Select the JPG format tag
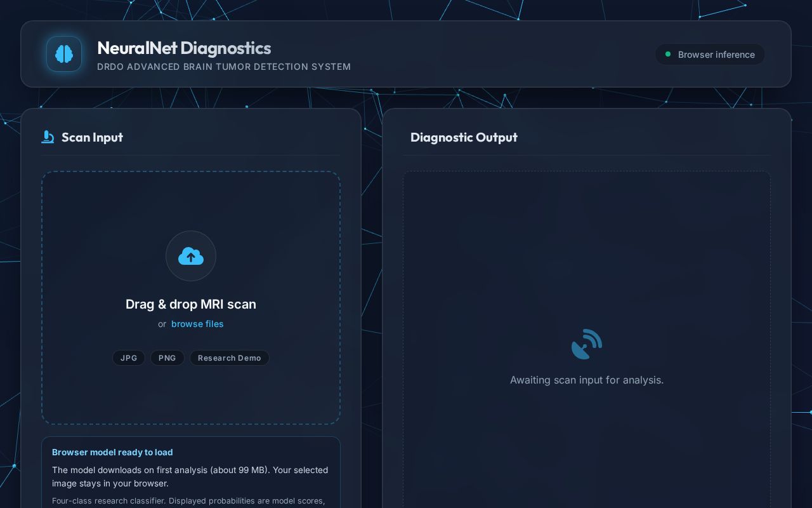This screenshot has width=812, height=508. pyautogui.click(x=129, y=358)
